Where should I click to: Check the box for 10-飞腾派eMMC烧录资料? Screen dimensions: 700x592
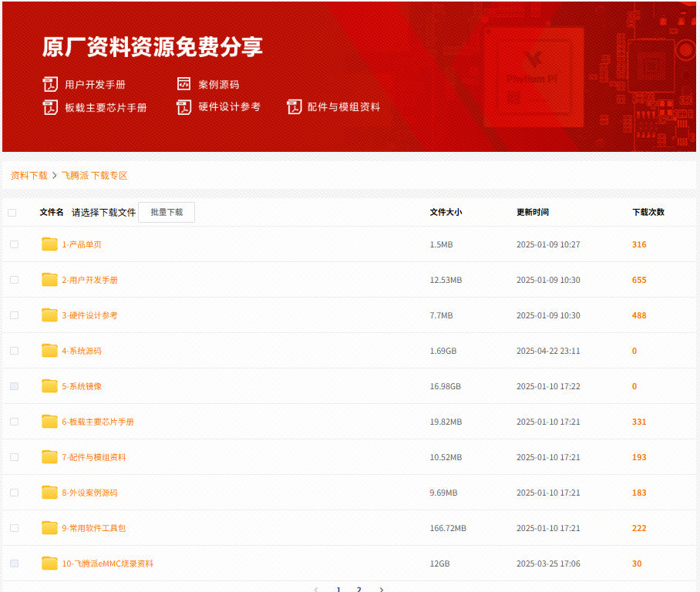tap(15, 563)
